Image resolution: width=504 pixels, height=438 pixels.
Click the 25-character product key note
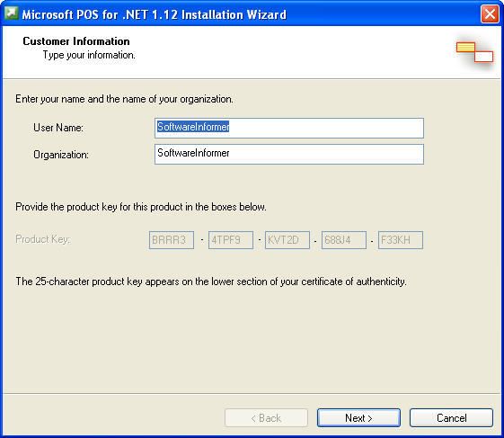tap(211, 282)
